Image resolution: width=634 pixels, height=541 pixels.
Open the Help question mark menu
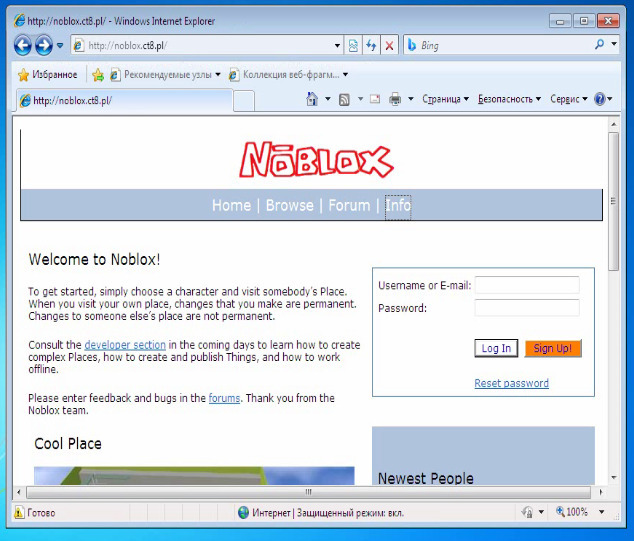(x=603, y=99)
